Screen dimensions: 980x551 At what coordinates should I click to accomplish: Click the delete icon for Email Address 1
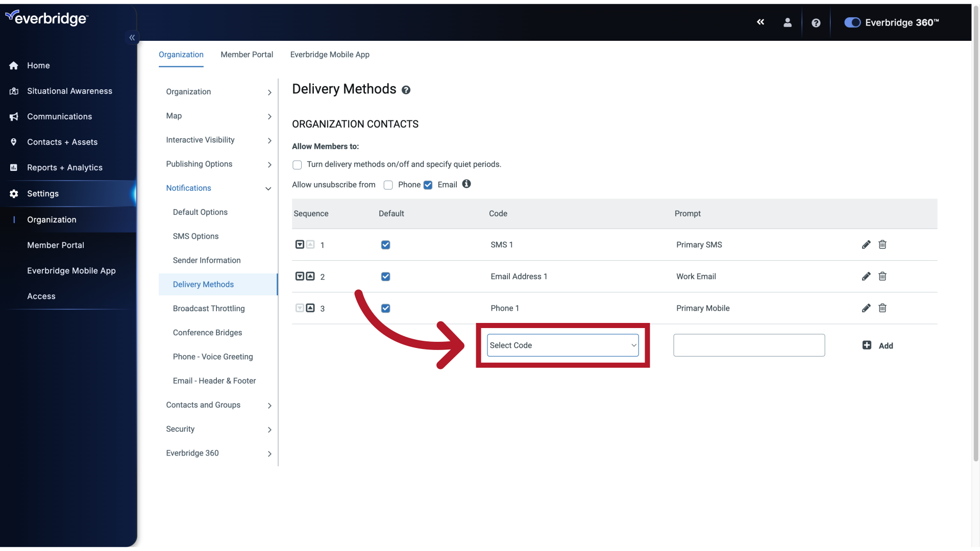click(x=881, y=276)
